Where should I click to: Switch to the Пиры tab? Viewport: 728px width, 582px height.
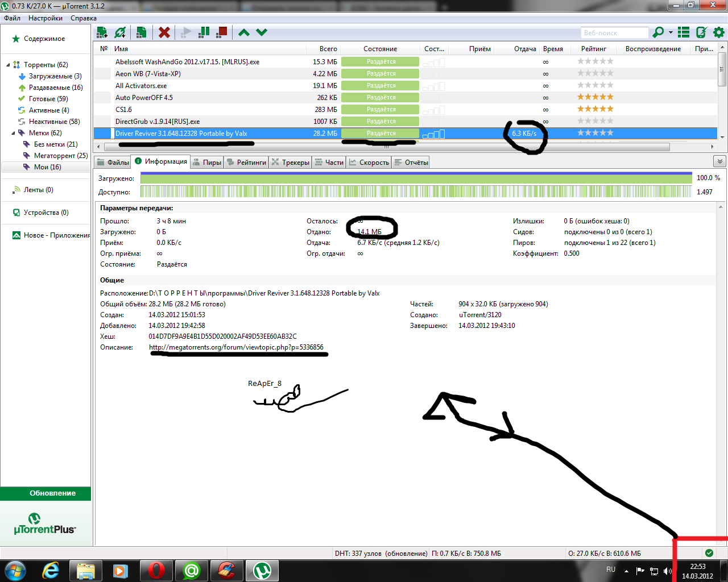(207, 163)
